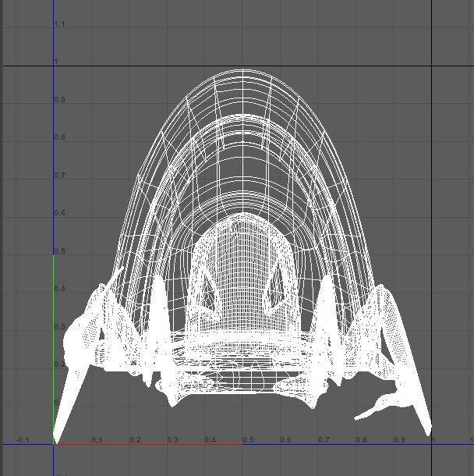Click the 0.5 label on vertical V axis
The width and height of the screenshot is (474, 476).
click(60, 251)
